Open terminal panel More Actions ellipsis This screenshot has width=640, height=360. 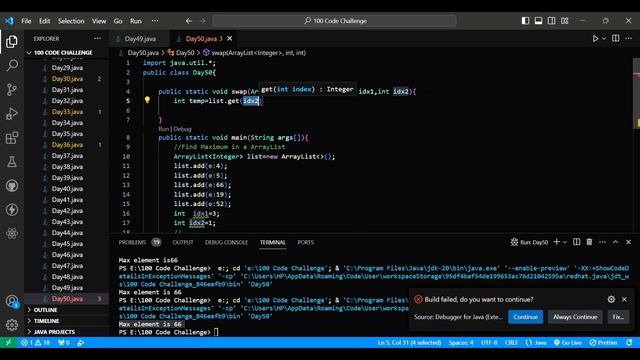602,242
